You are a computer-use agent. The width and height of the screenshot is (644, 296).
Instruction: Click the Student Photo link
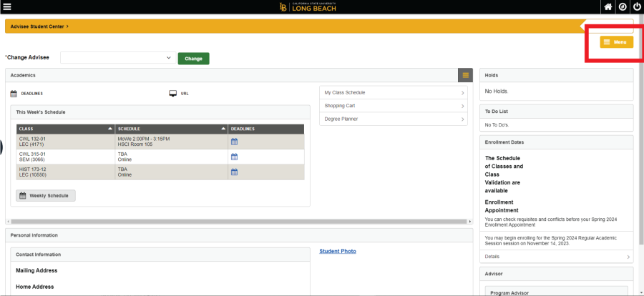click(337, 251)
